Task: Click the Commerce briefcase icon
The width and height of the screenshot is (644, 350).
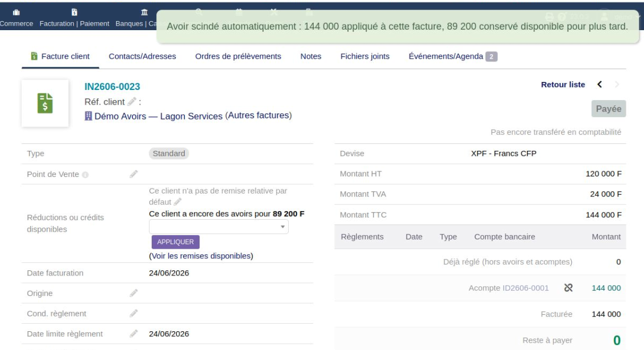Action: pyautogui.click(x=16, y=13)
